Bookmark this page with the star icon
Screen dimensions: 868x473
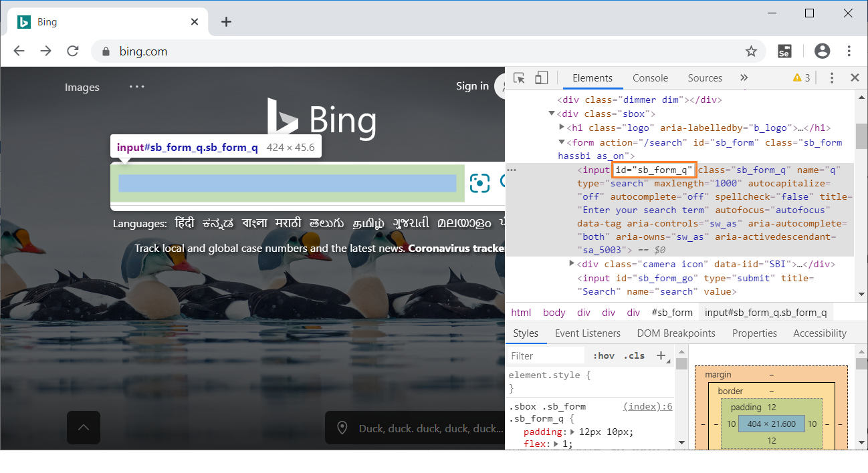click(x=751, y=51)
